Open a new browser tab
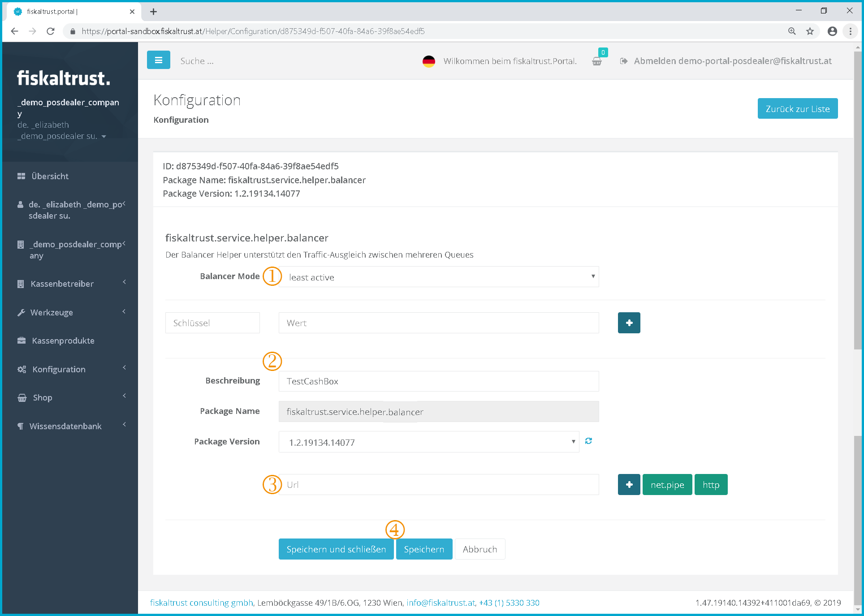864x616 pixels. 153,12
